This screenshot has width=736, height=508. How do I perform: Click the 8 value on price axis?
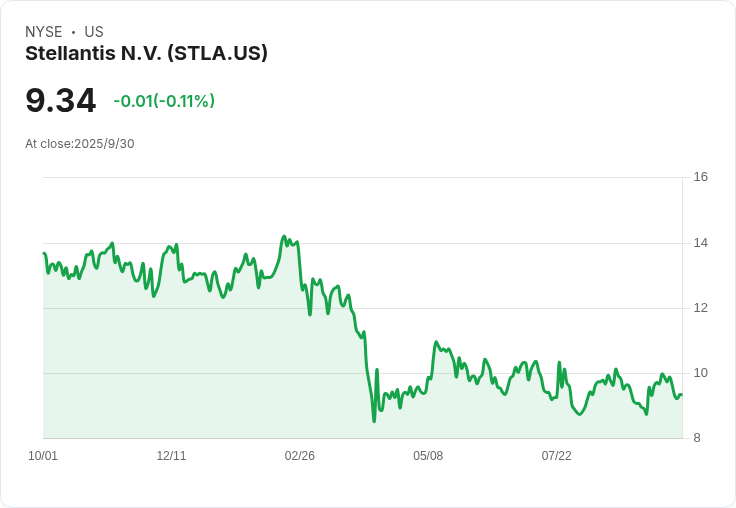(x=697, y=438)
